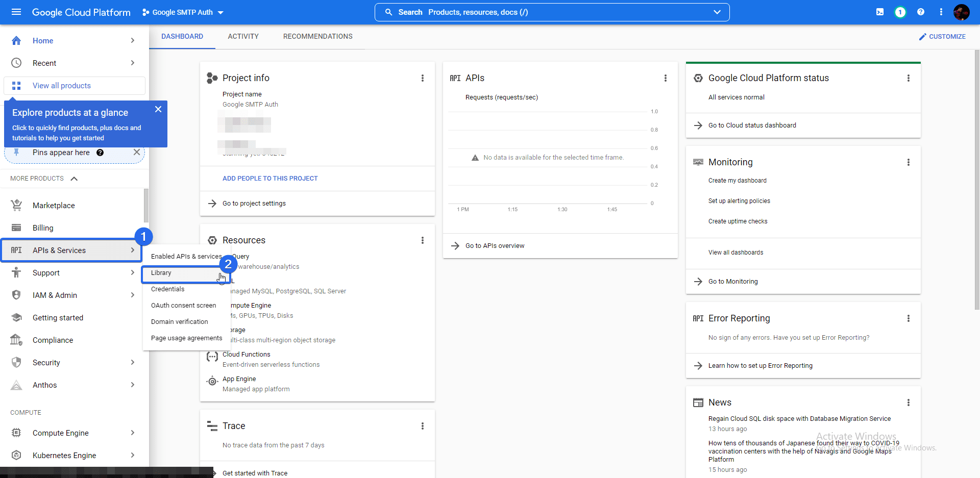Expand the Anthos submenu chevron
Image resolution: width=980 pixels, height=478 pixels.
(133, 385)
